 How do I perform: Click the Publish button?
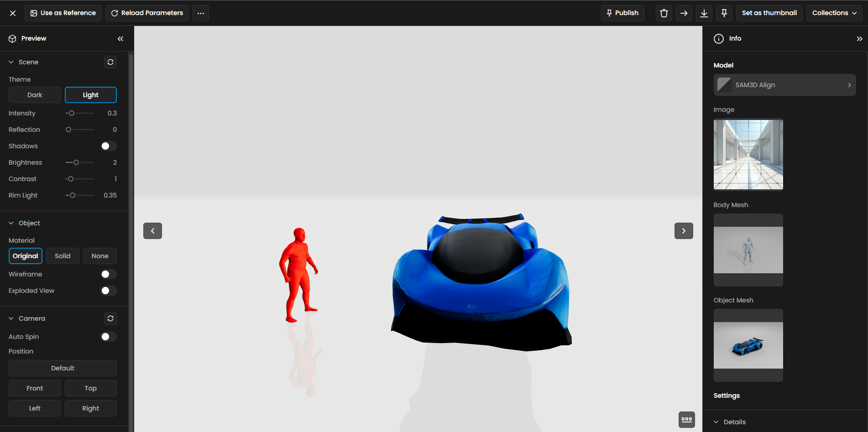(x=622, y=13)
